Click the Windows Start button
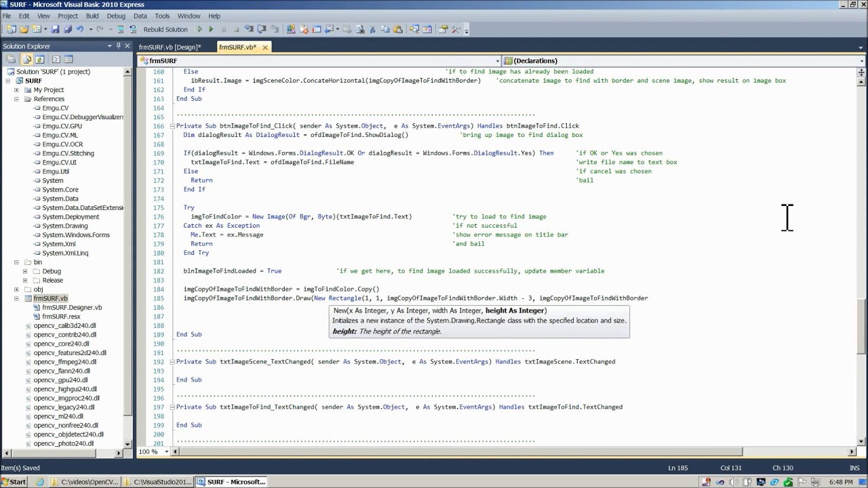The height and width of the screenshot is (488, 868). 14,482
